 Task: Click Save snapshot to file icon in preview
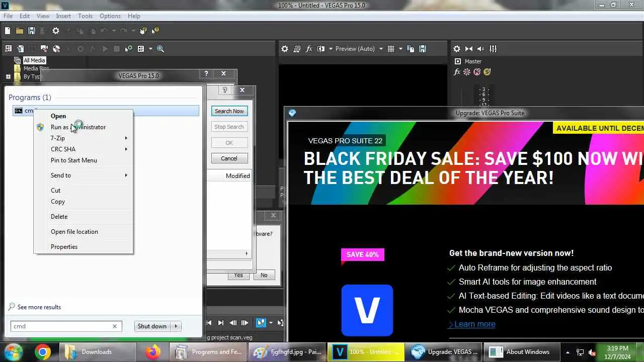423,49
